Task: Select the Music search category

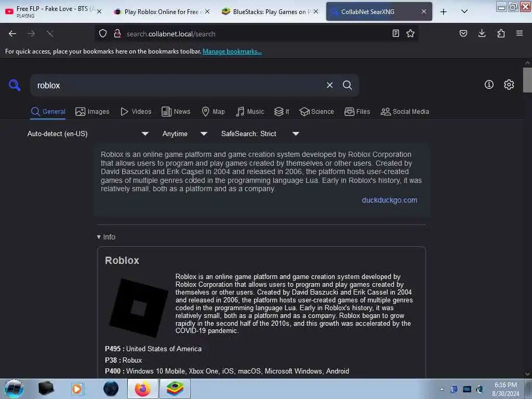Action: [250, 112]
